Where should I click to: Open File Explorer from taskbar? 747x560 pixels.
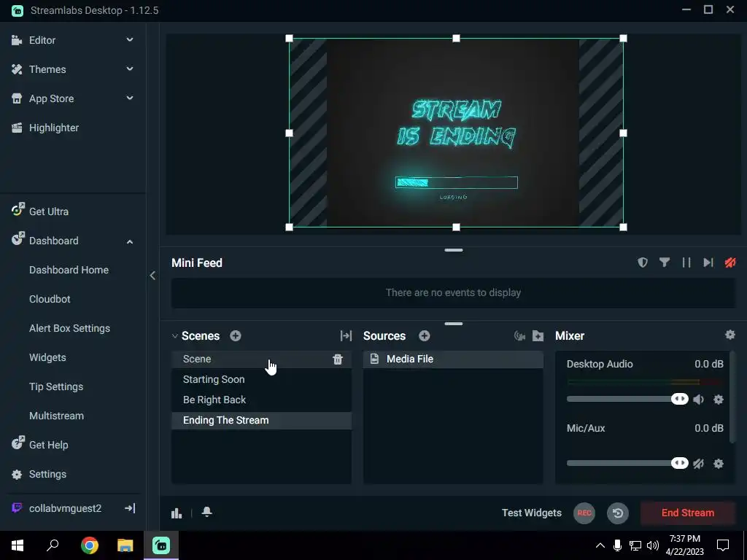coord(125,545)
